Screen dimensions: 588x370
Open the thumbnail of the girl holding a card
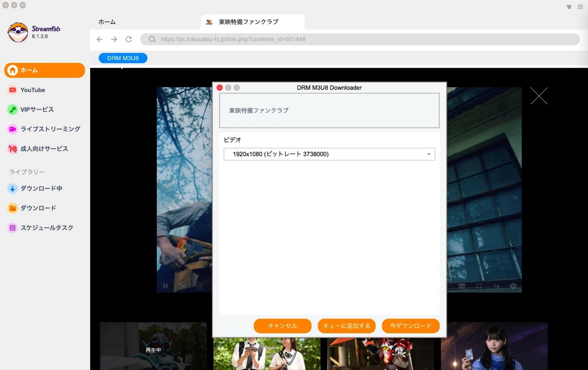[x=494, y=346]
